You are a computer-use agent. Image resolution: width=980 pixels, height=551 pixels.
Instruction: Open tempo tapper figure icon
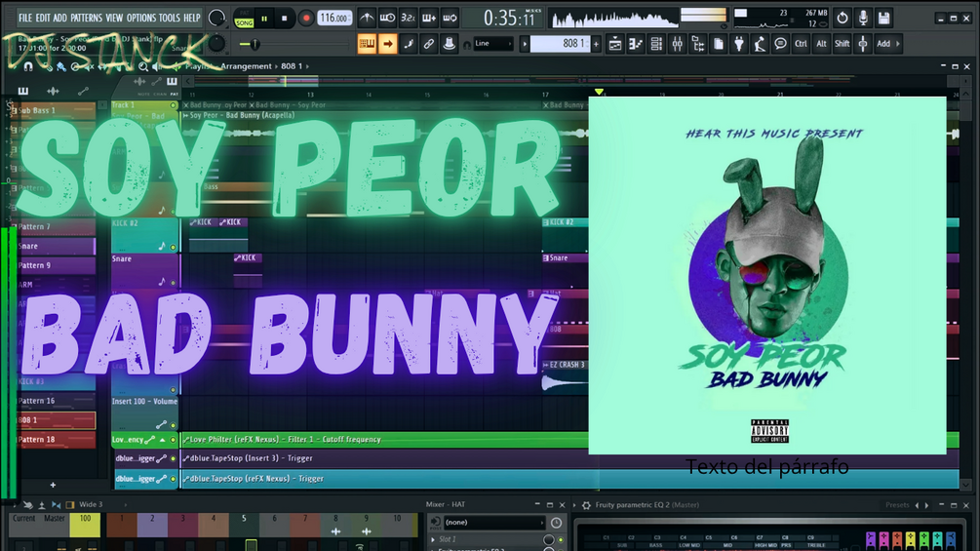[760, 44]
